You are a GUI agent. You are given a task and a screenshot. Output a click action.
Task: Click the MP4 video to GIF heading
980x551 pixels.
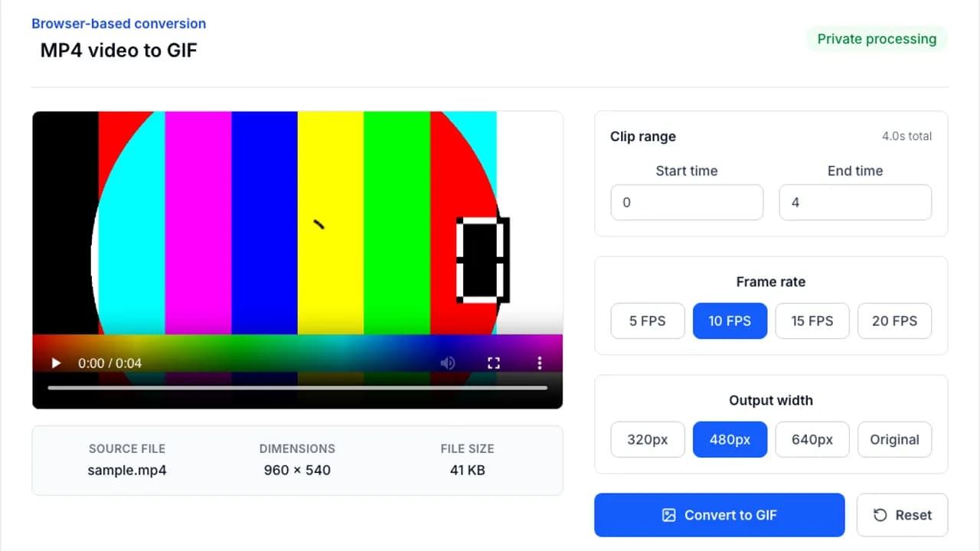119,51
